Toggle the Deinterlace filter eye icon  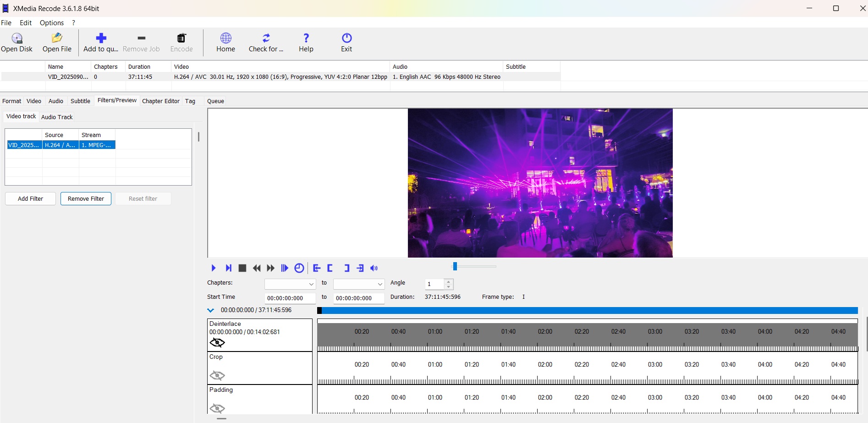click(217, 343)
